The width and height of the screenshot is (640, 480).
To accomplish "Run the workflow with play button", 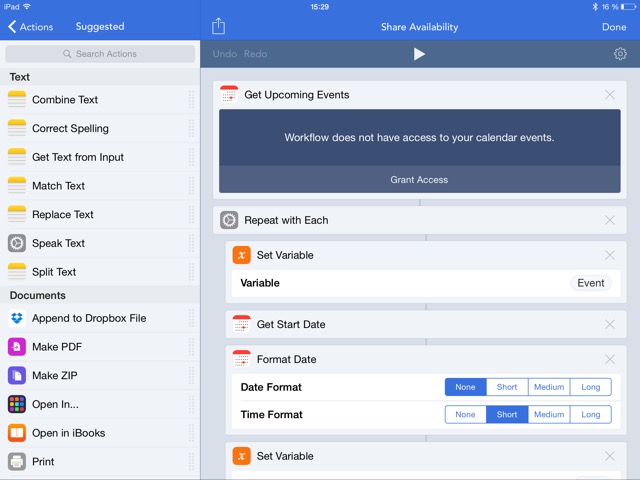I will (x=419, y=54).
